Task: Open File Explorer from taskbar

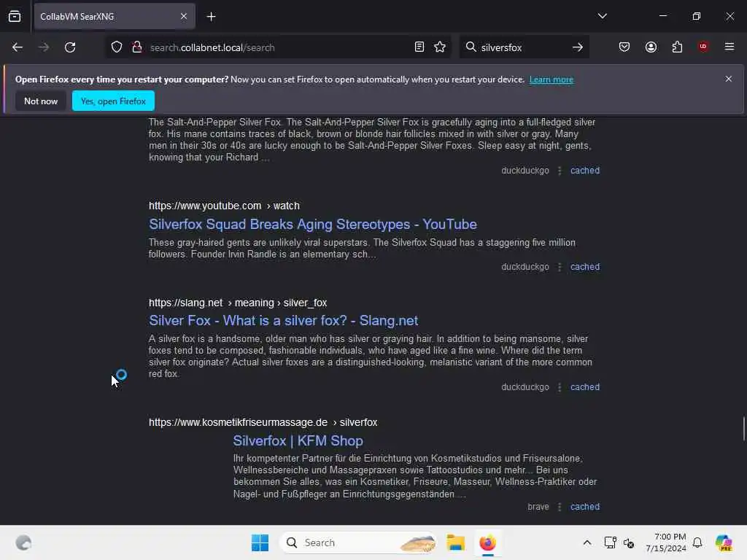Action: [x=455, y=542]
